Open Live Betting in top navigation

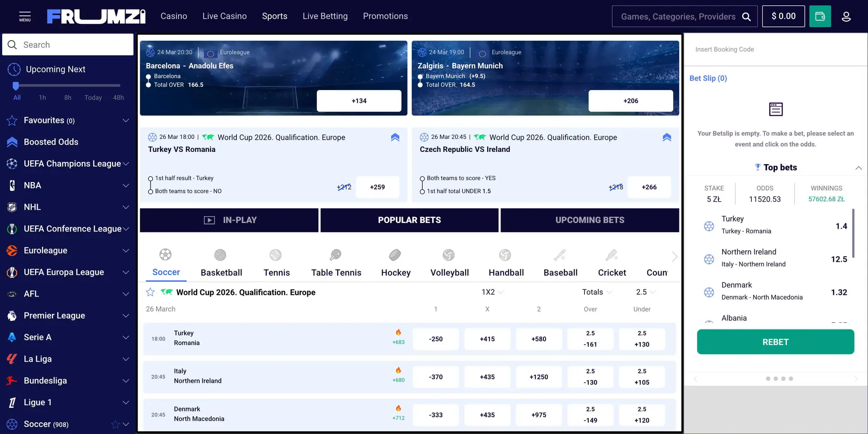[325, 16]
